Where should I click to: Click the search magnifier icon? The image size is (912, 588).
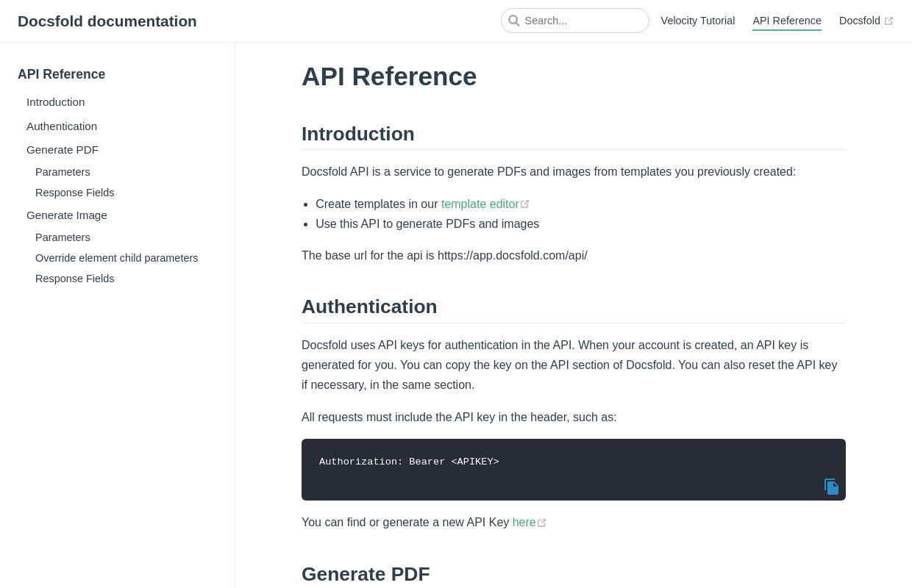pos(514,21)
